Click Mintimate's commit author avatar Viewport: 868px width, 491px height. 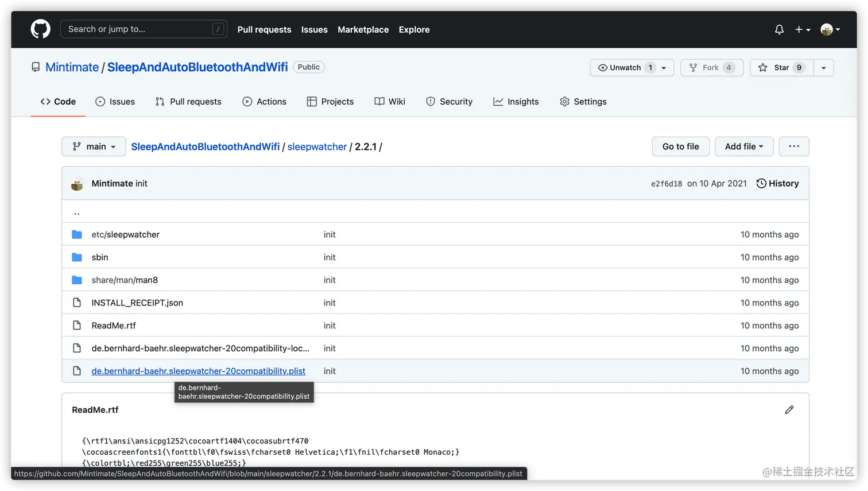pos(77,184)
